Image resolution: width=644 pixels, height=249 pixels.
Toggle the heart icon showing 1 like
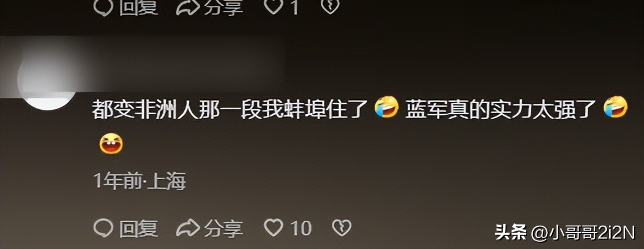point(274,6)
